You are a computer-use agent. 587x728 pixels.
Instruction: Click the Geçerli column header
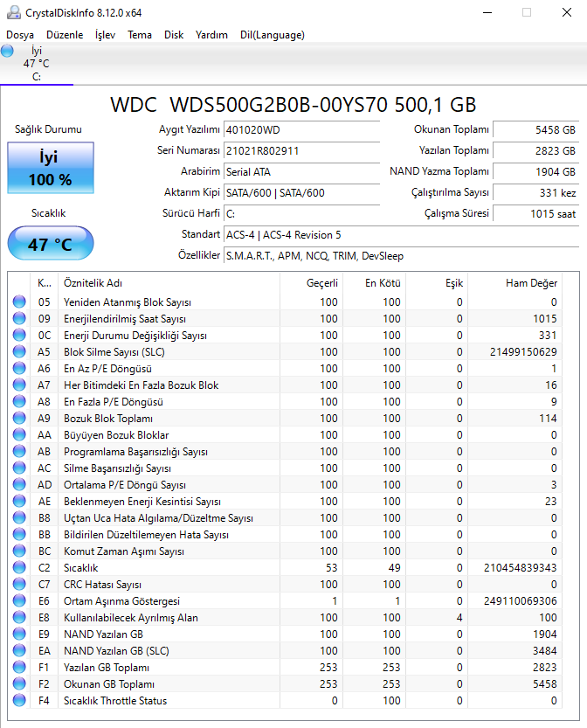[311, 283]
